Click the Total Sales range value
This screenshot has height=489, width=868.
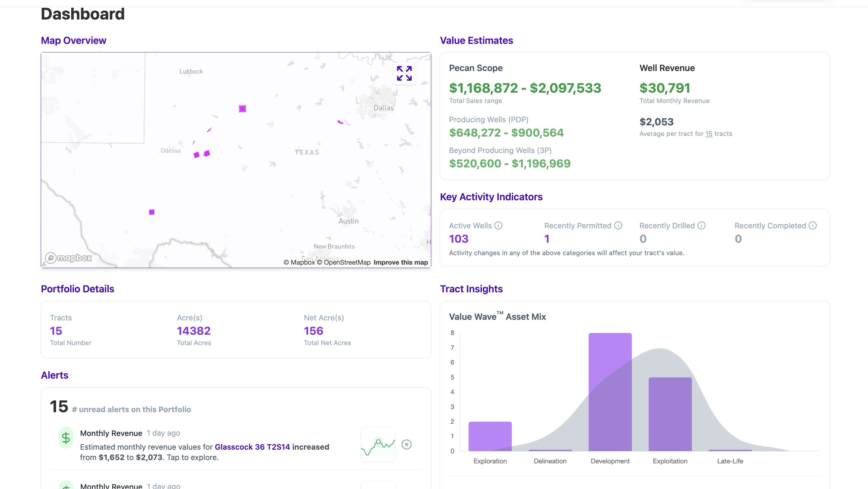tap(525, 88)
